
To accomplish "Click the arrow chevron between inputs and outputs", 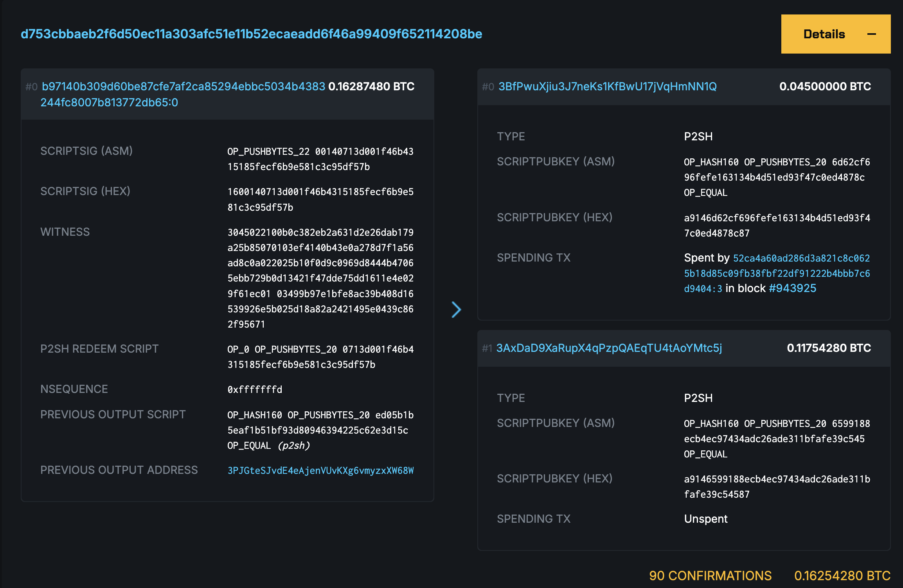I will pyautogui.click(x=456, y=310).
